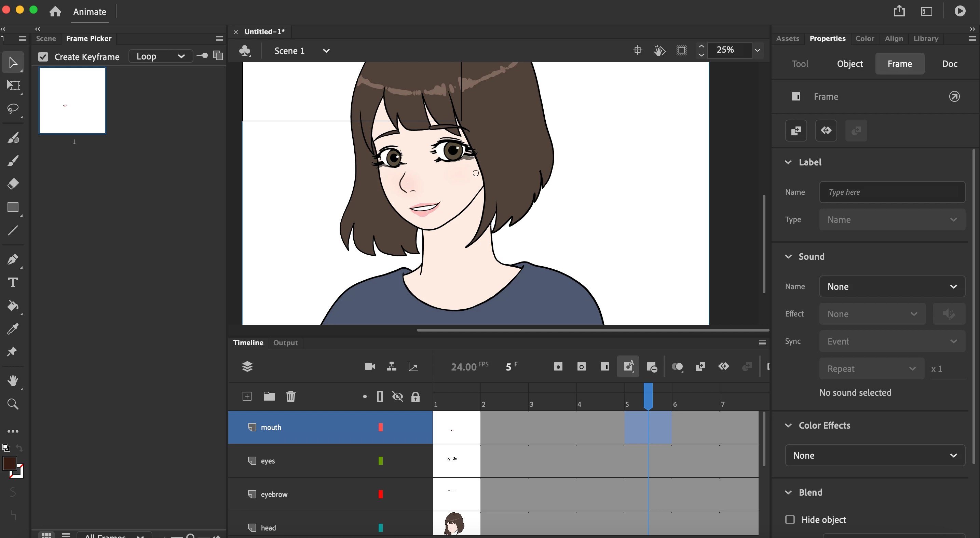
Task: Enable the Hide object checkbox
Action: (790, 519)
